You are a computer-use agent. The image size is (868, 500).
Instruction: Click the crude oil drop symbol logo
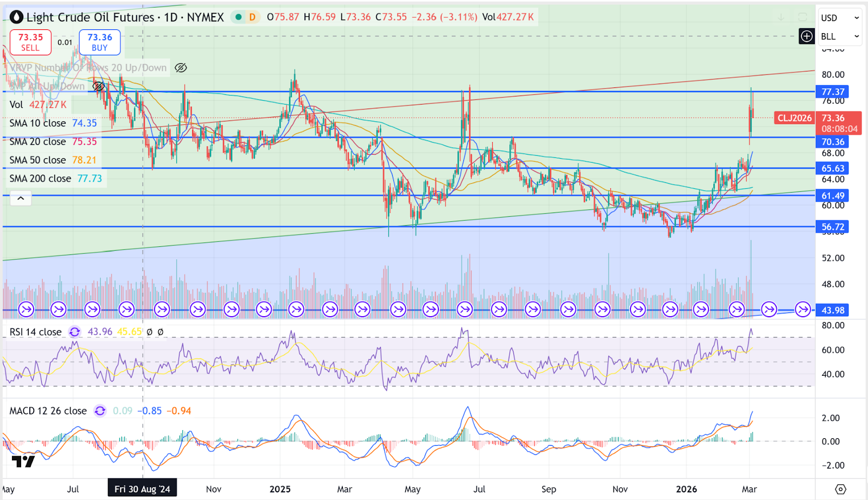[17, 17]
